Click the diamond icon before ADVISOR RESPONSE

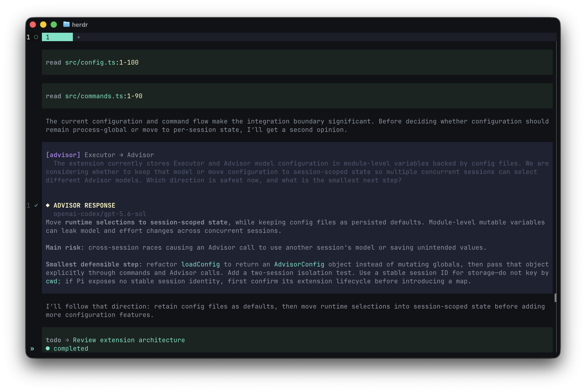coord(48,205)
